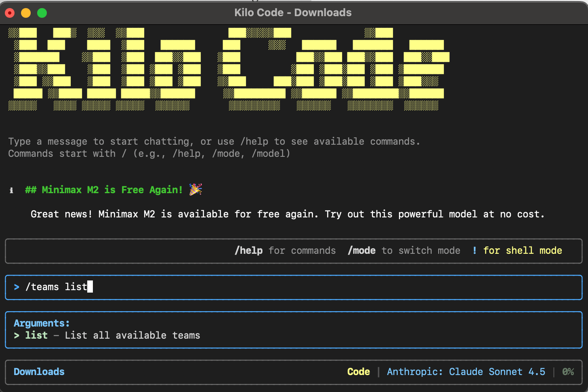Viewport: 588px width, 392px height.
Task: Click the Kilo Code - Downloads title bar
Action: 293,13
